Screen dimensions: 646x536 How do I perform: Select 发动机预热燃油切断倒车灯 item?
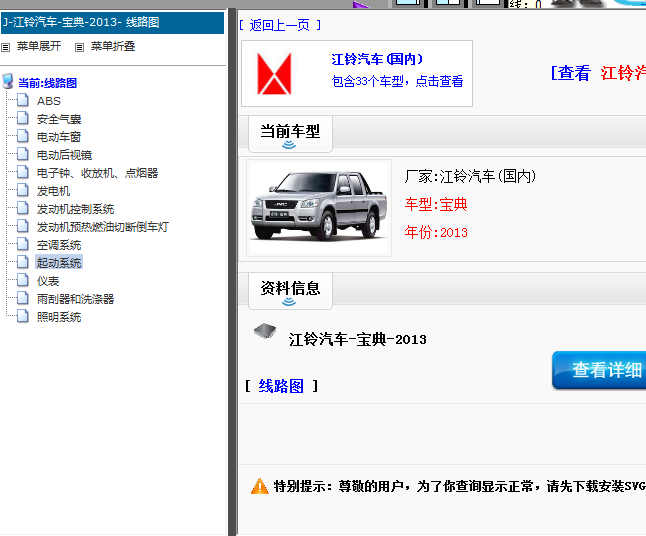103,227
